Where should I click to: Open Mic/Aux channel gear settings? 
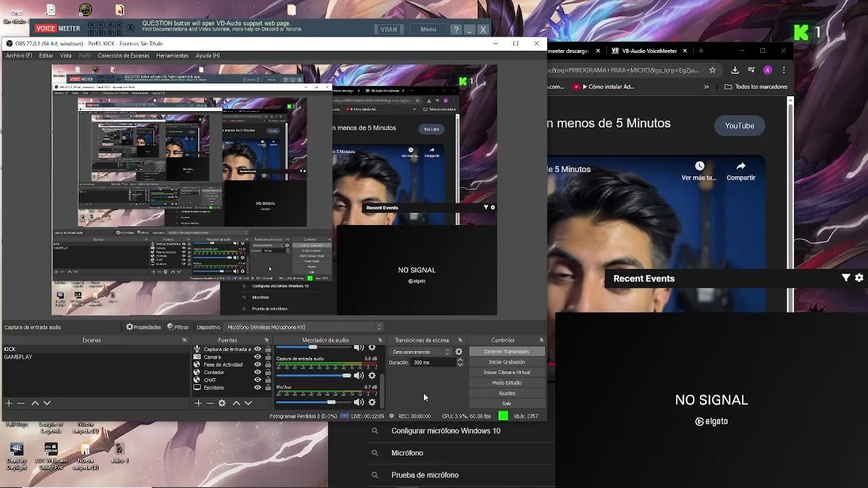click(x=372, y=403)
